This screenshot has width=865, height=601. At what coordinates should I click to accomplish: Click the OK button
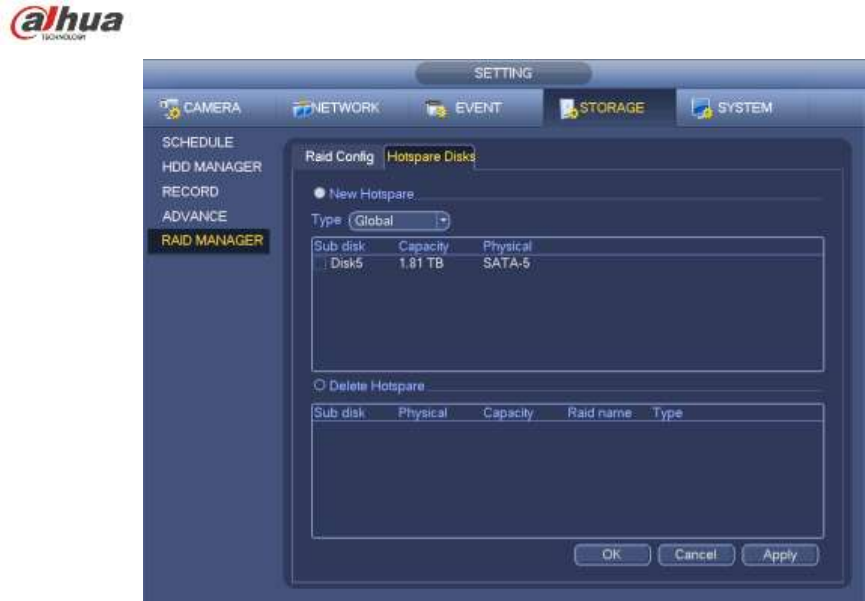(x=612, y=555)
